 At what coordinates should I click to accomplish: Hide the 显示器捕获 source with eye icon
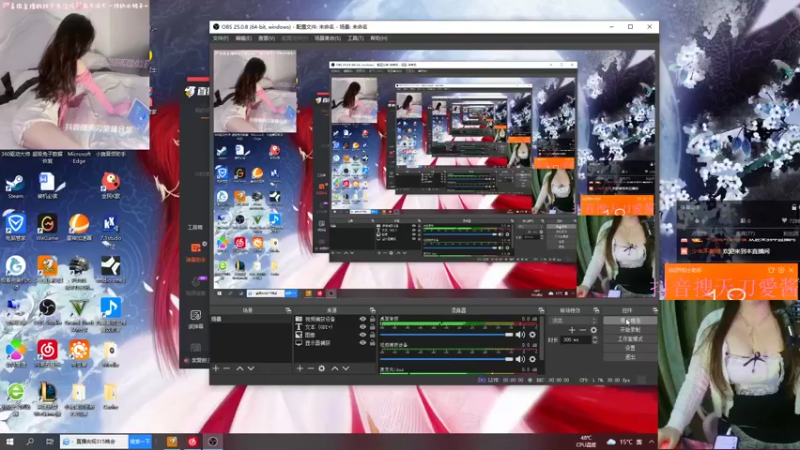(x=363, y=343)
